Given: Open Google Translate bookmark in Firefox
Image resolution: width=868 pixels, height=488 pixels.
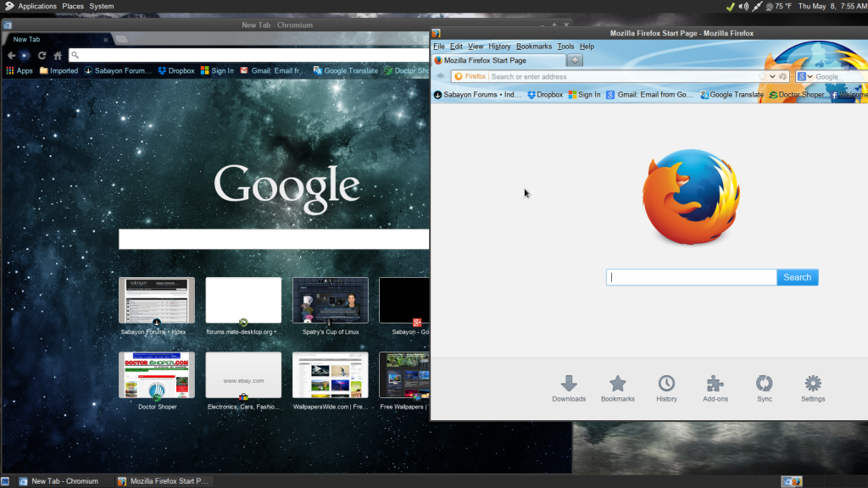Looking at the screenshot, I should 732,95.
